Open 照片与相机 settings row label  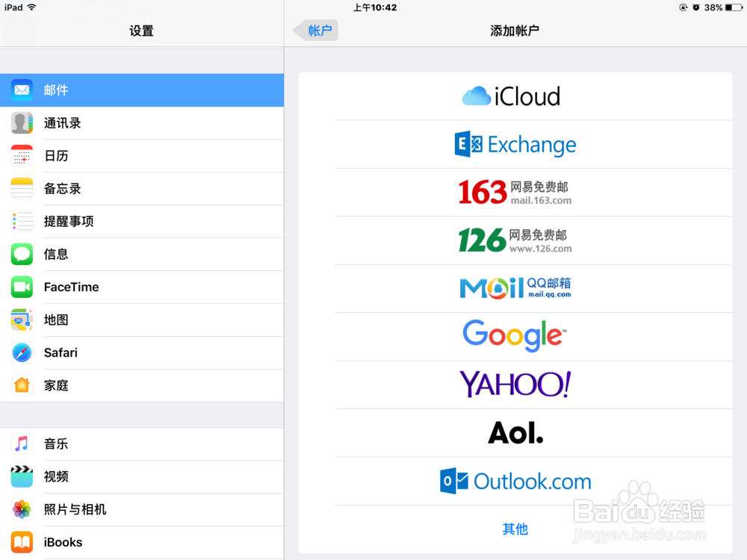click(x=75, y=509)
